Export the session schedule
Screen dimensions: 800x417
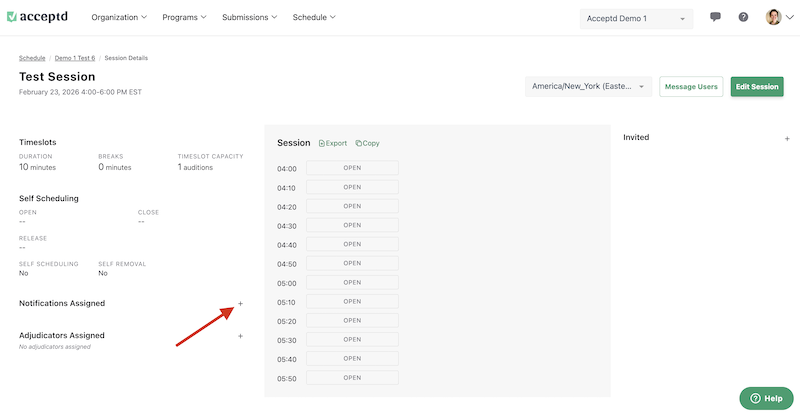coord(333,143)
